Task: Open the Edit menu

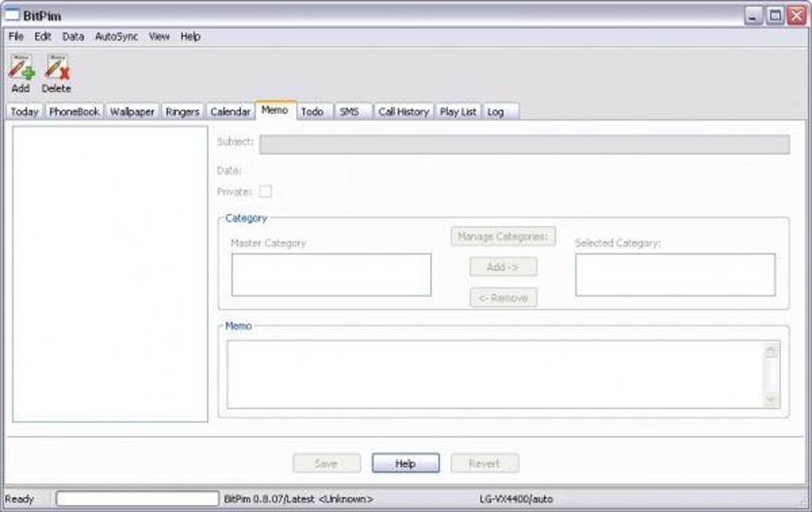Action: point(42,37)
